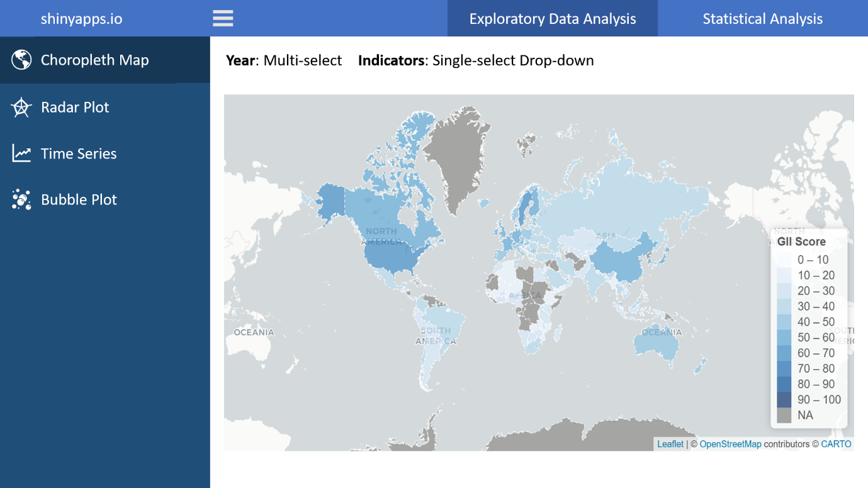This screenshot has height=488, width=868.
Task: Click the Time Series line chart icon
Action: tap(21, 153)
